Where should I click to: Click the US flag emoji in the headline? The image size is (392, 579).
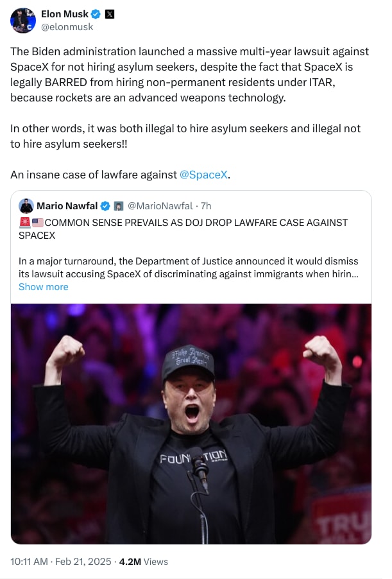pyautogui.click(x=37, y=223)
